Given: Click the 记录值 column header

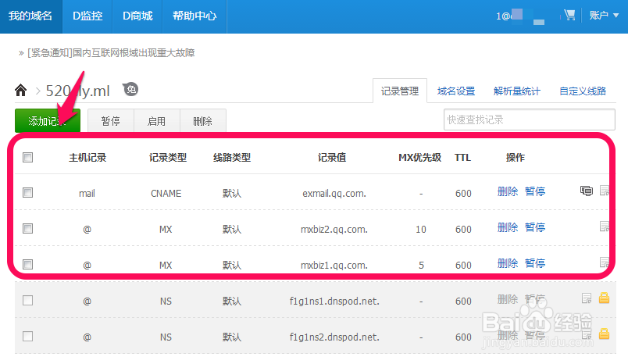Looking at the screenshot, I should pos(332,157).
